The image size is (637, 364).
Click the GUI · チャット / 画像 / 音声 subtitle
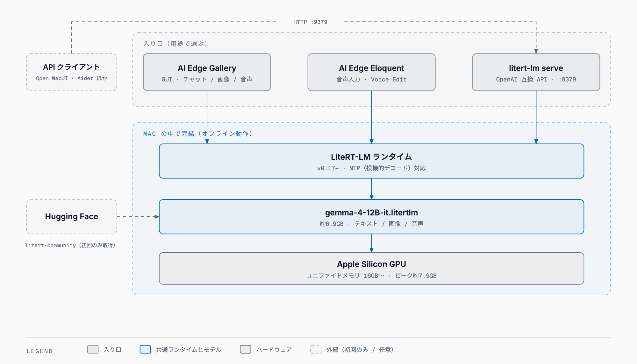pos(207,79)
